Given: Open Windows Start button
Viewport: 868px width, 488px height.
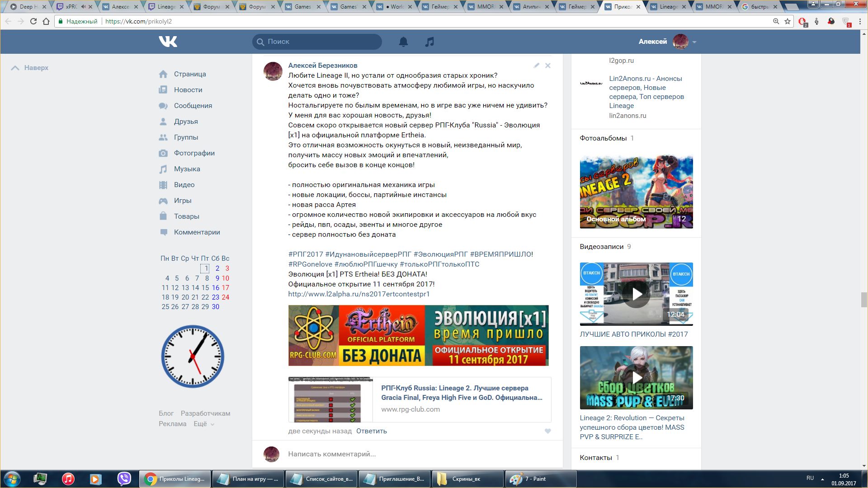Looking at the screenshot, I should (12, 479).
